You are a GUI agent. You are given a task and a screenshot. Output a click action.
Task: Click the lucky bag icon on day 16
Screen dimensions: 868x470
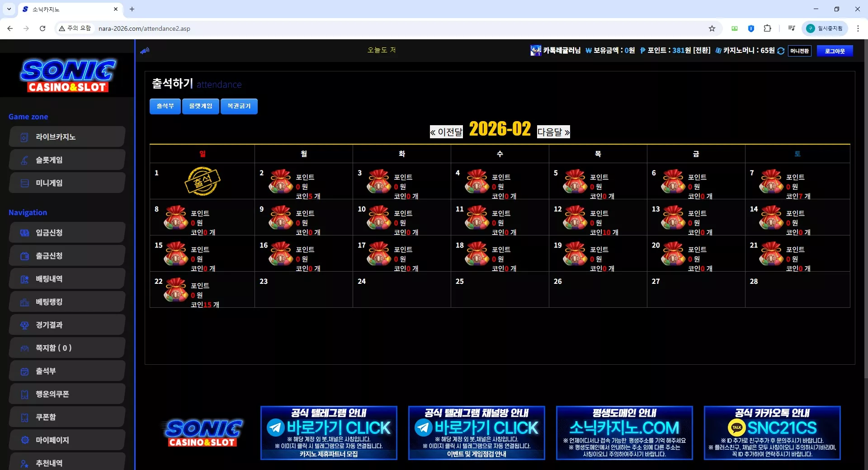tap(281, 253)
